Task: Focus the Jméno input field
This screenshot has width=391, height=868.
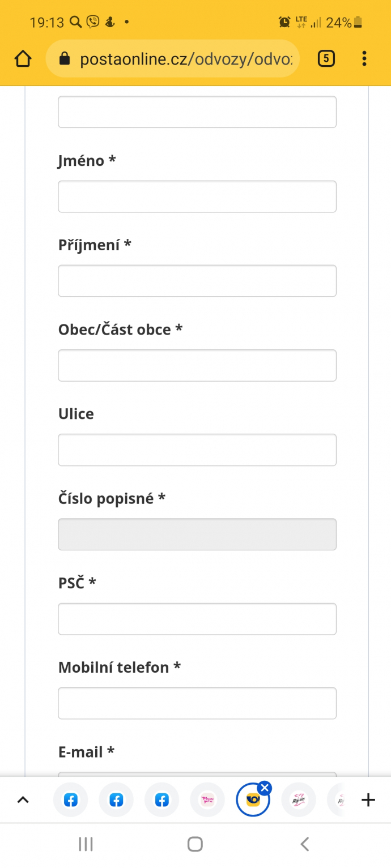Action: pyautogui.click(x=197, y=196)
